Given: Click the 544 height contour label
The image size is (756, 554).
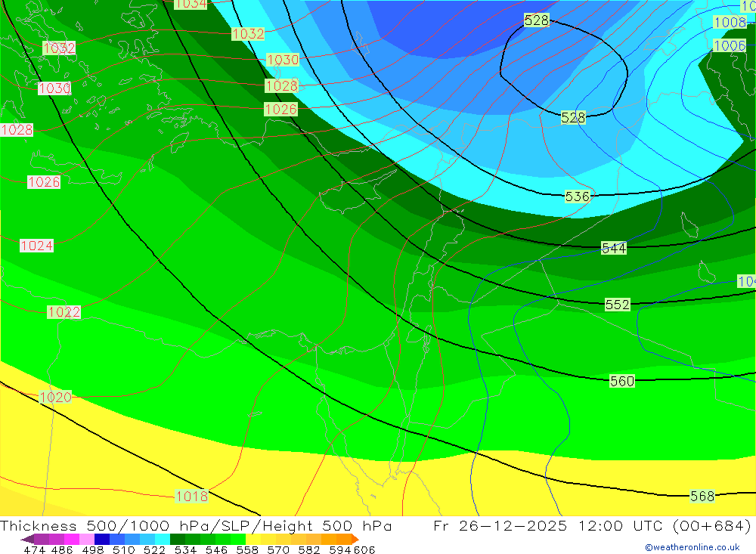Looking at the screenshot, I should click(614, 249).
